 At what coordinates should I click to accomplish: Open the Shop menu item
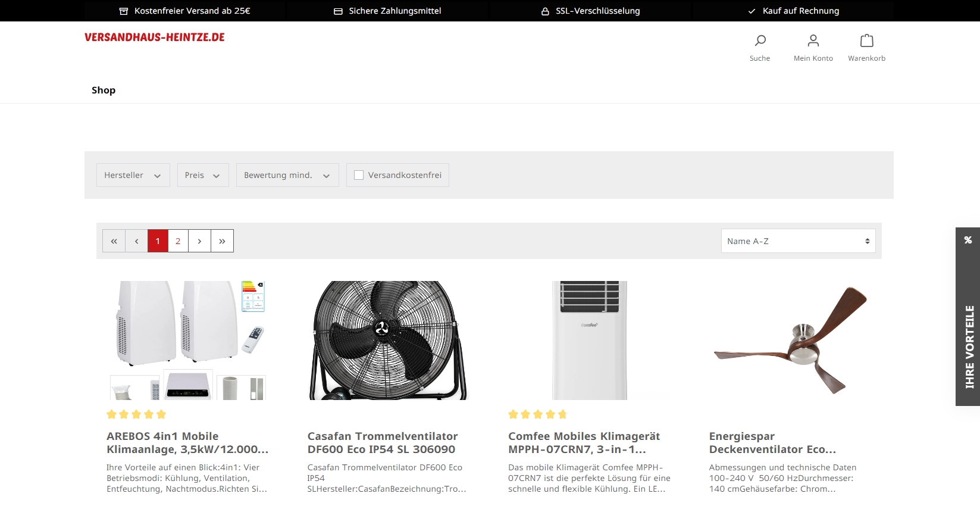click(104, 90)
